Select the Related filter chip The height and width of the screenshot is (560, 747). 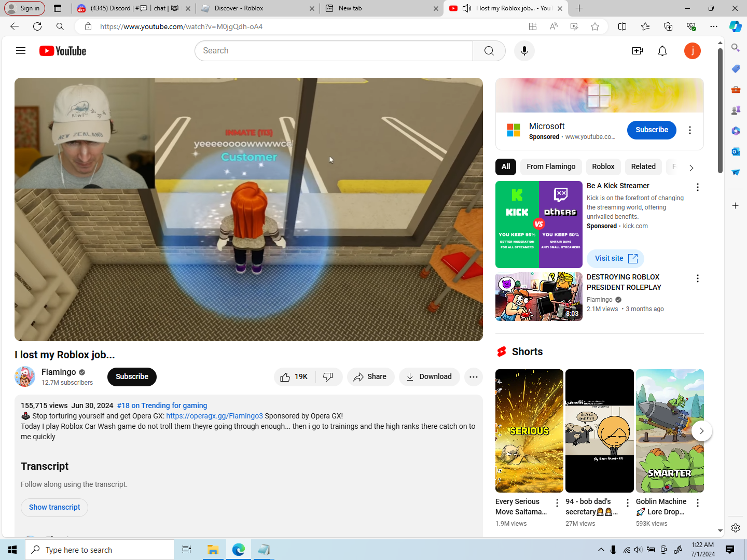643,167
